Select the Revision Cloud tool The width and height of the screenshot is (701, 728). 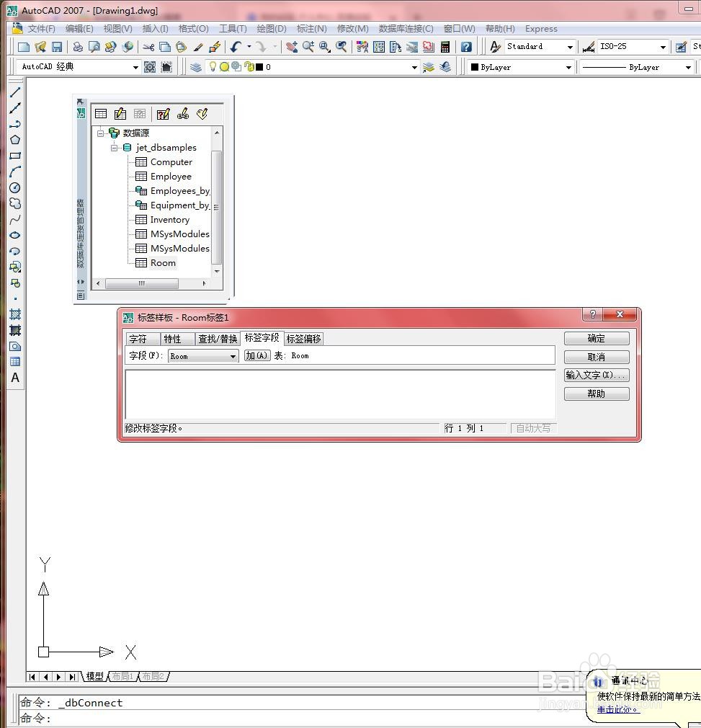15,203
